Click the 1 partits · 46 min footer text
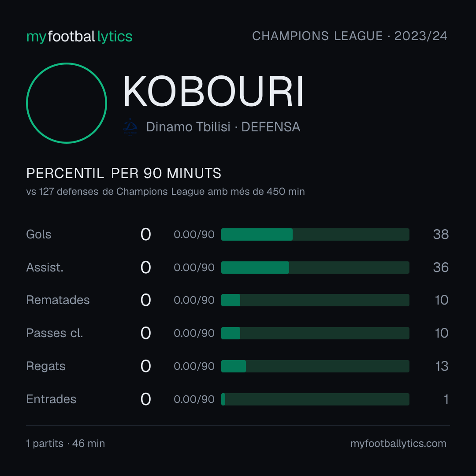The image size is (476, 476). coord(66,443)
